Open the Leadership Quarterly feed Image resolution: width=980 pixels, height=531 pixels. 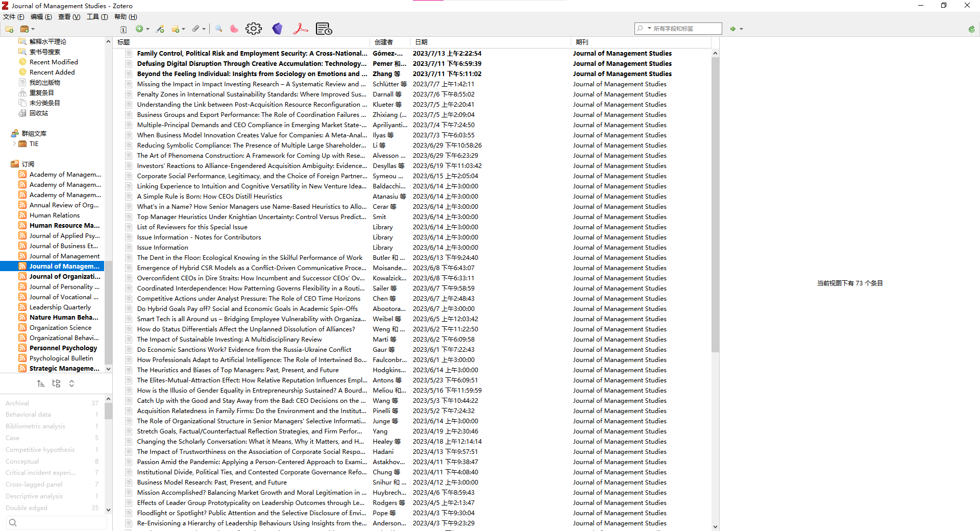point(60,307)
